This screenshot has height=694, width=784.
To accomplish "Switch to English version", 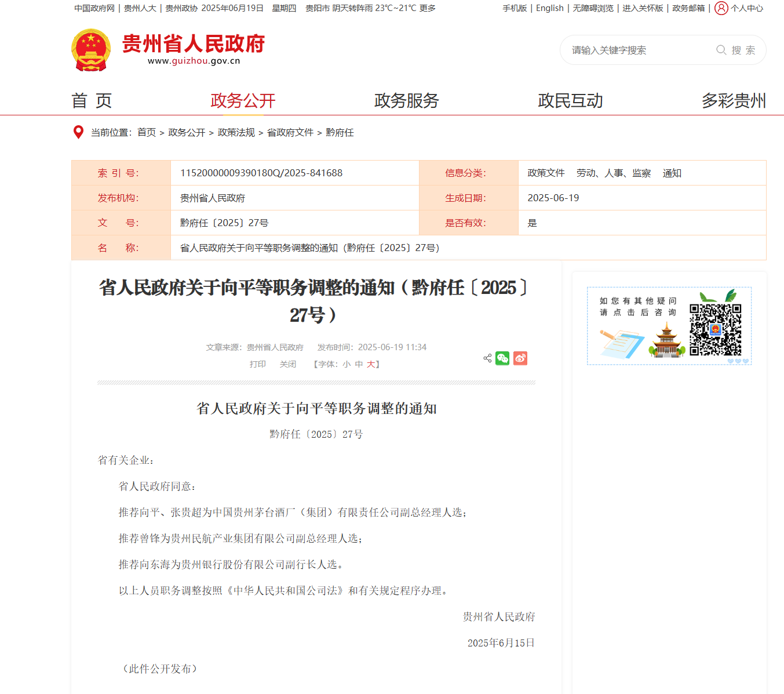I will (549, 8).
